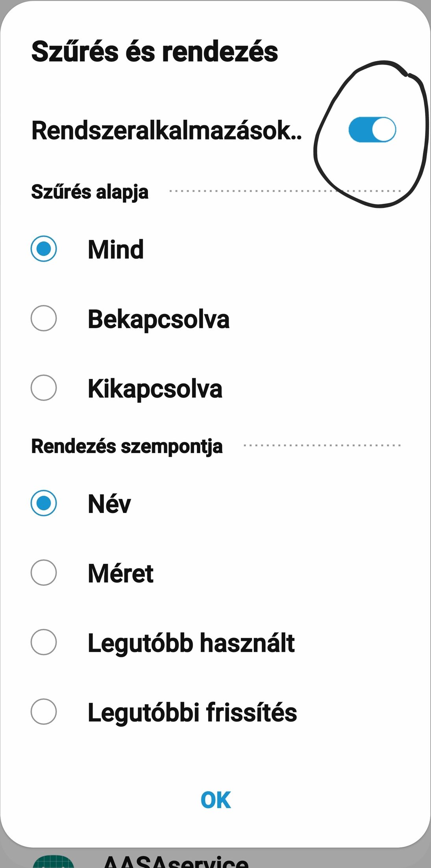Click the Rendszeralkalmazások label text
The height and width of the screenshot is (868, 431).
[166, 130]
